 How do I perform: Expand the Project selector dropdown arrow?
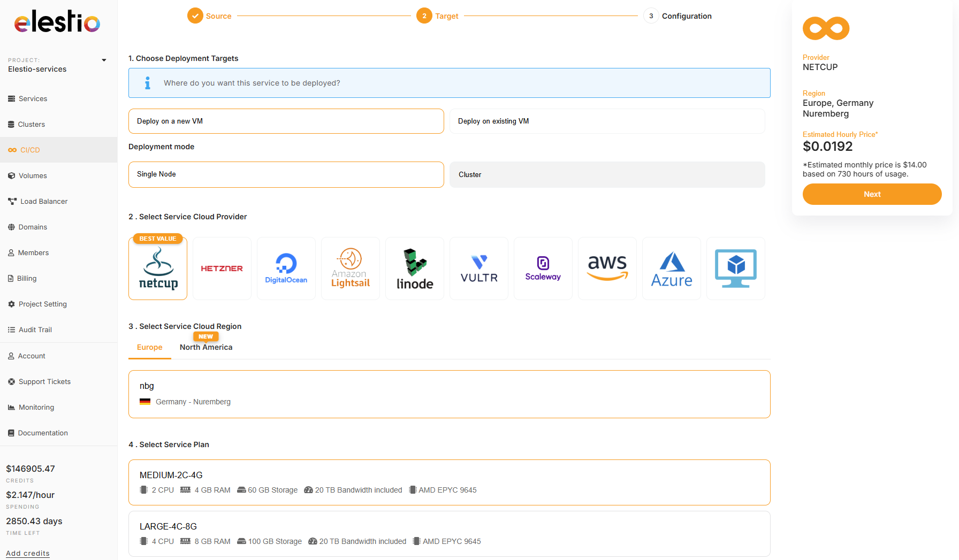(x=104, y=60)
